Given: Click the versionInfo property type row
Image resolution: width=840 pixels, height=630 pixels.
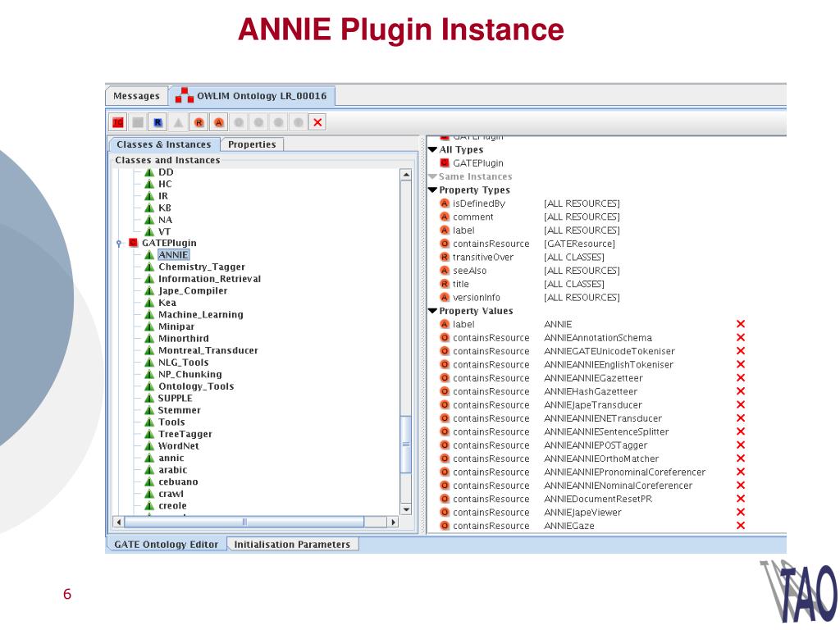Looking at the screenshot, I should pos(529,297).
